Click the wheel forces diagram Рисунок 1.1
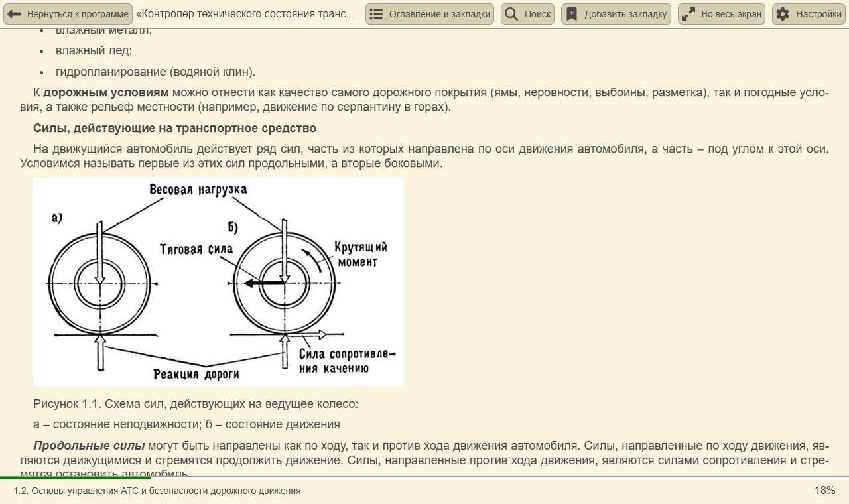 (219, 282)
